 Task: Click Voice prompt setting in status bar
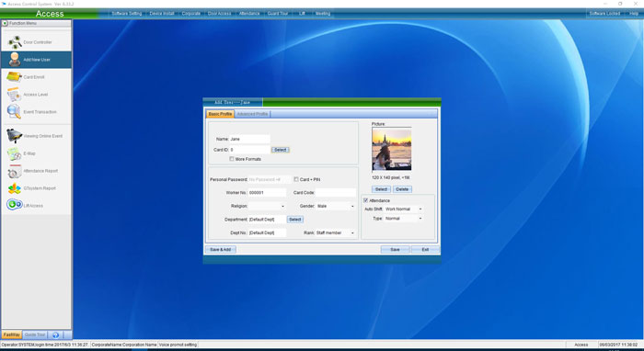pos(178,345)
